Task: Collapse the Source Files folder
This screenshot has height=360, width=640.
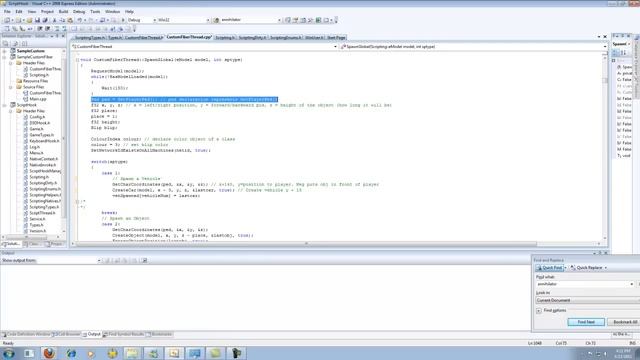Action: [x=11, y=87]
